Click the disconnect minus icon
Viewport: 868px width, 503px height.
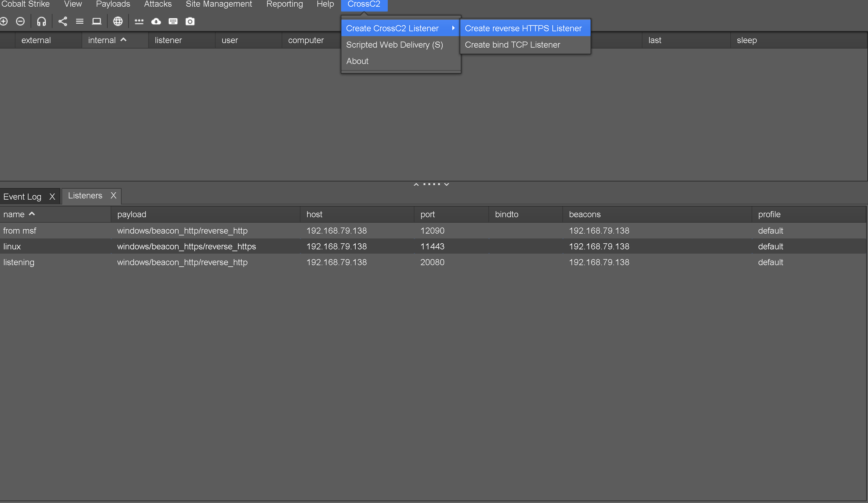[x=20, y=21]
